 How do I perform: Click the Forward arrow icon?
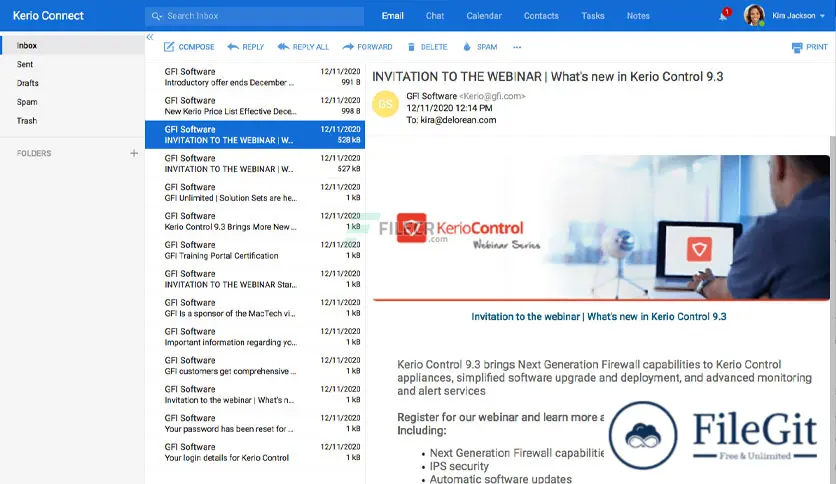(x=348, y=47)
